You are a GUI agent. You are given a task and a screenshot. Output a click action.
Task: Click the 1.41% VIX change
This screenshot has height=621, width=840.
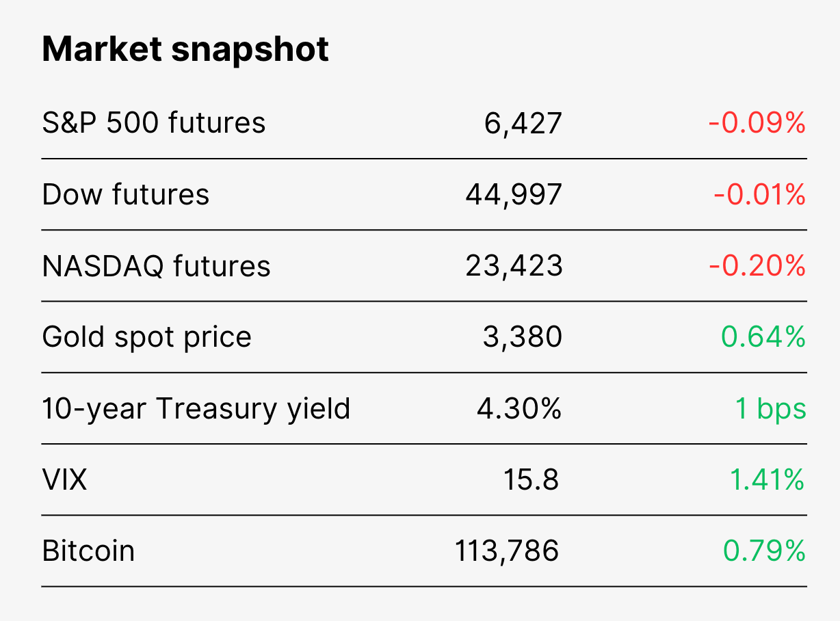[767, 479]
